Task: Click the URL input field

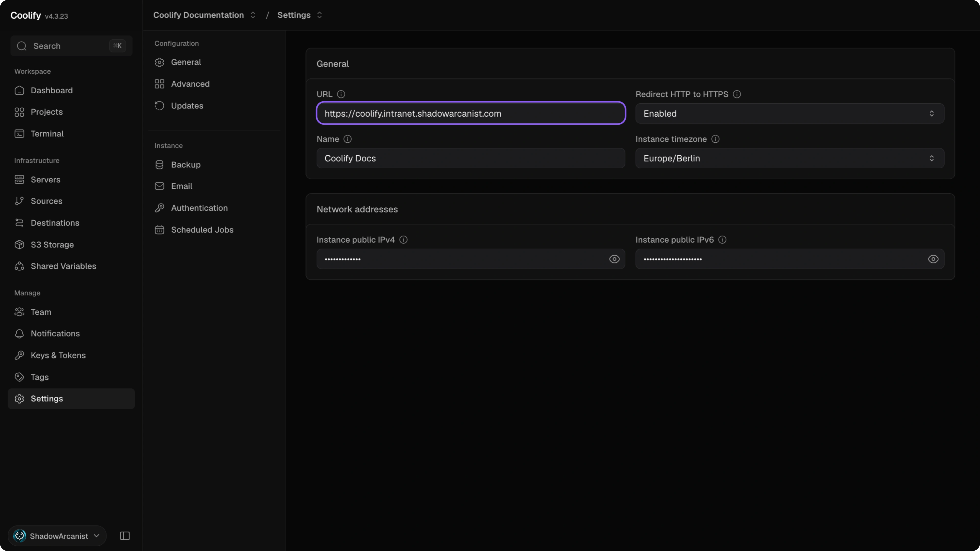Action: (x=471, y=113)
